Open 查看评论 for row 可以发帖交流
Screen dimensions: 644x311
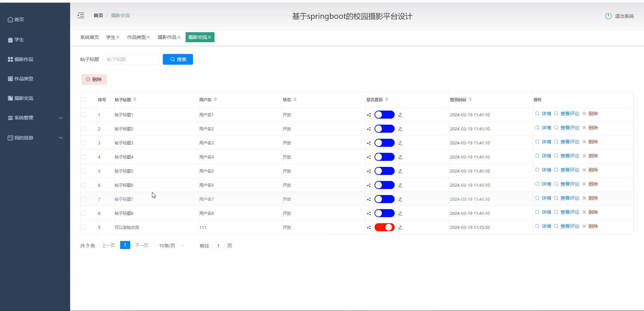(566, 227)
